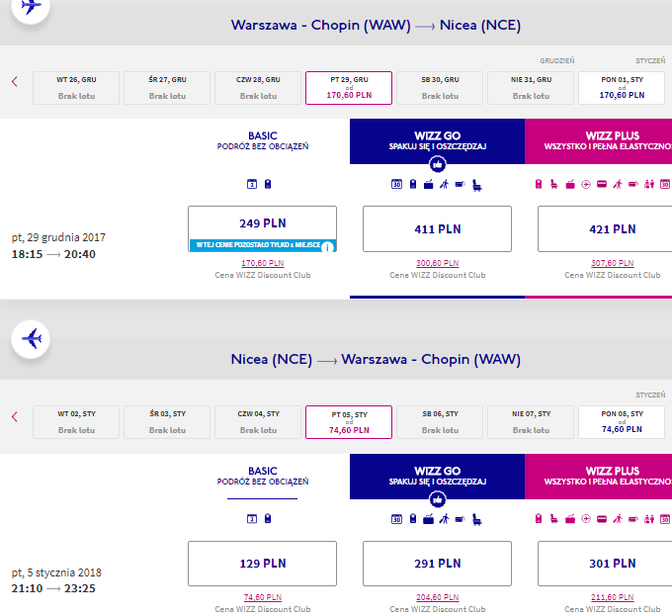This screenshot has width=672, height=616.
Task: Click the two-passengers icon under return WIZZ PLUS
Action: pos(649,519)
